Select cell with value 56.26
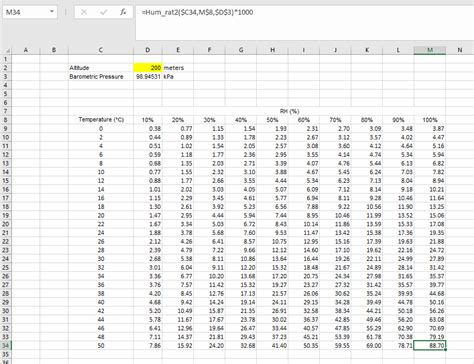Viewport: 474px width, 364px height. pyautogui.click(x=430, y=311)
